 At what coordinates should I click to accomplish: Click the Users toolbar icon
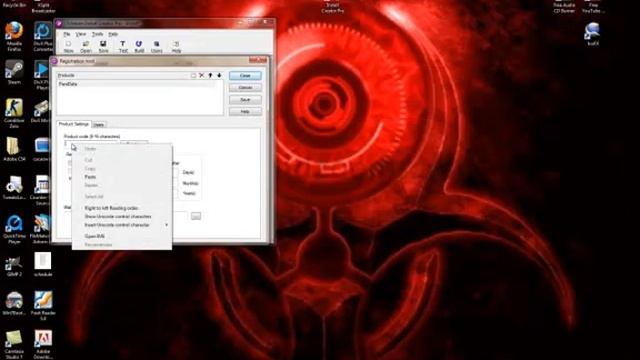(156, 47)
